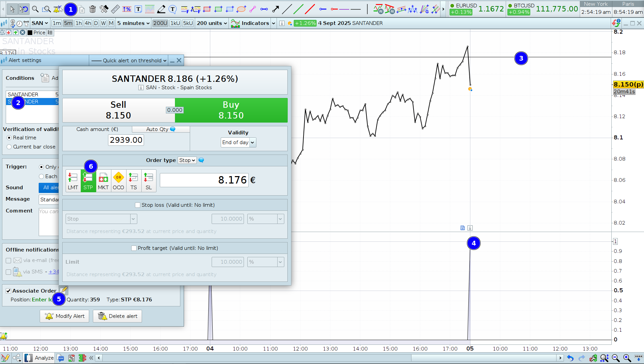This screenshot has height=364, width=644.
Task: Click the green Buy 8.150 button
Action: (231, 110)
